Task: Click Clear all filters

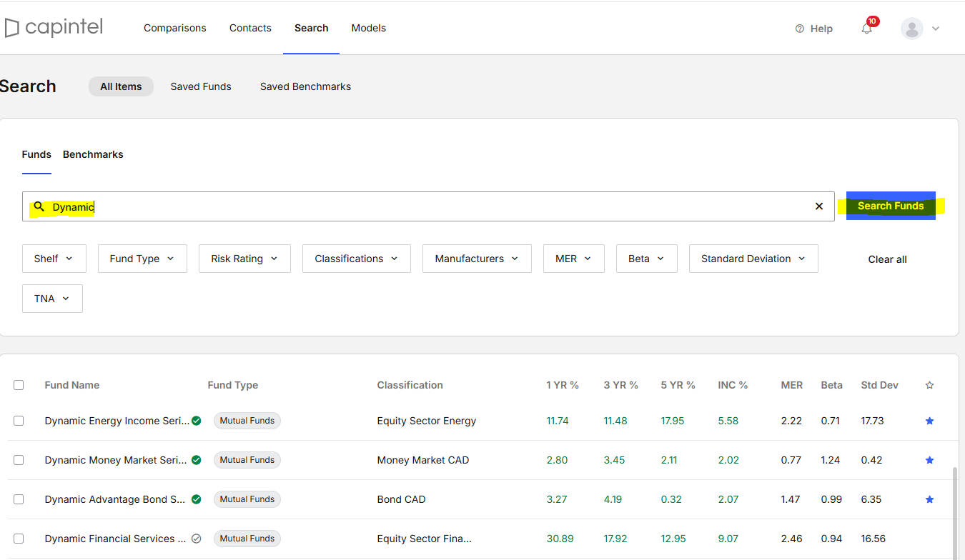Action: (x=887, y=259)
